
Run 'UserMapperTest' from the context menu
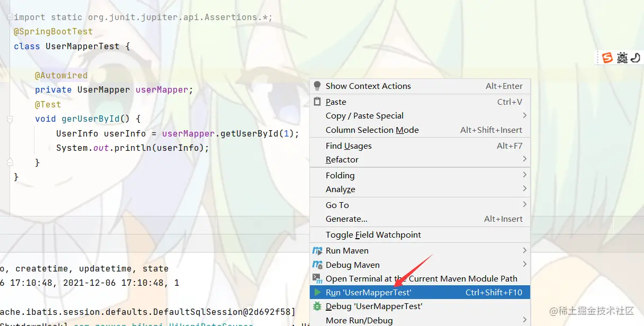[x=420, y=292]
